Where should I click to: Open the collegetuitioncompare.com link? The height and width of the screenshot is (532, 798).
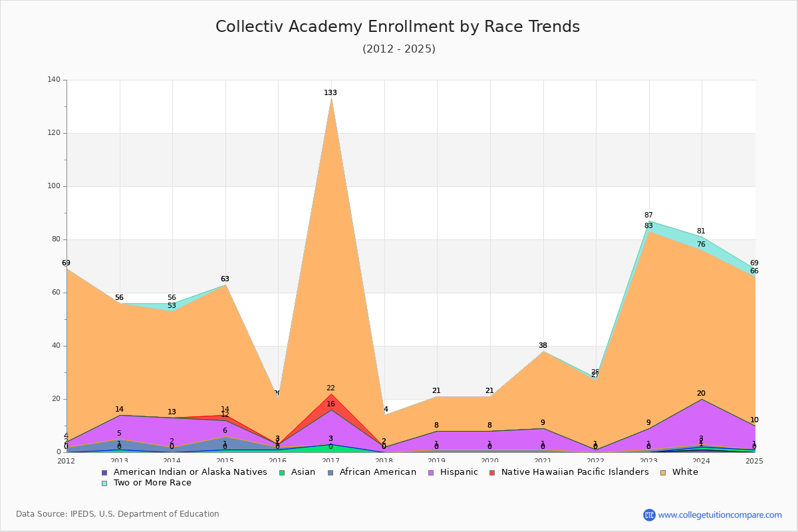(720, 515)
